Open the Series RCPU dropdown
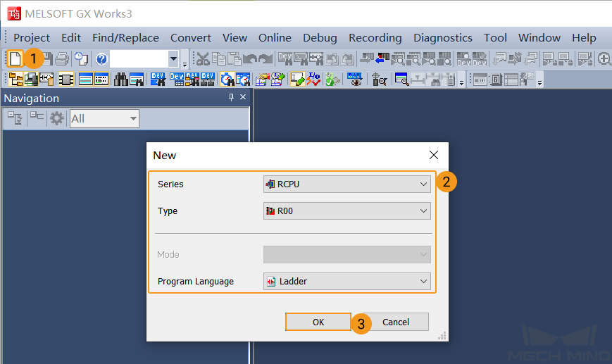The width and height of the screenshot is (612, 364). [x=347, y=184]
